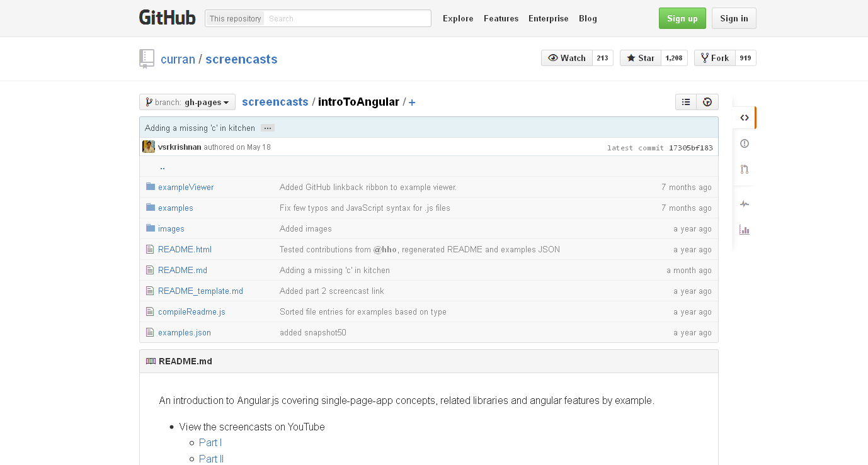
Task: Fork this repository
Action: pyautogui.click(x=715, y=58)
